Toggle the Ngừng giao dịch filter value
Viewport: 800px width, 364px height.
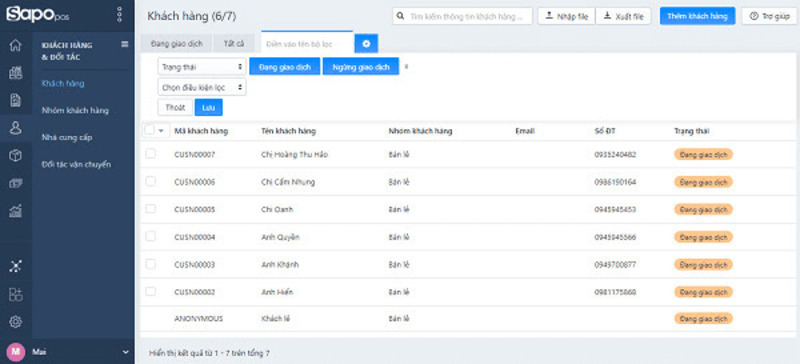tap(361, 66)
